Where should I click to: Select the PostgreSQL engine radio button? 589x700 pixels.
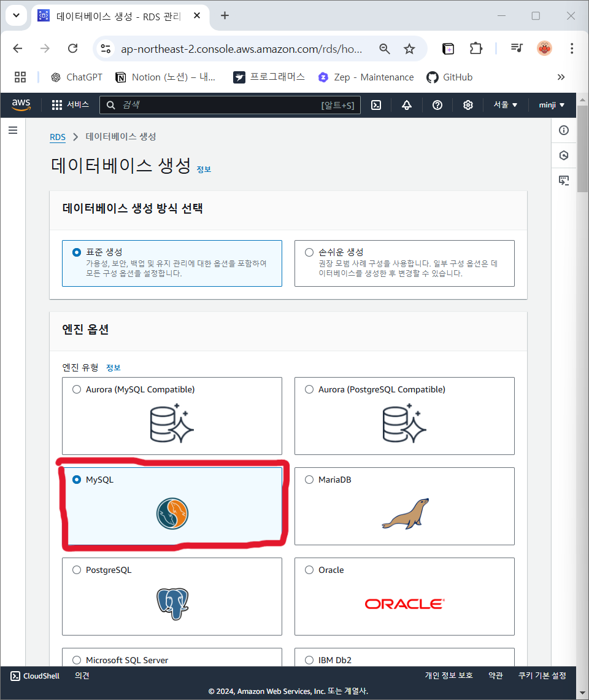tap(77, 570)
